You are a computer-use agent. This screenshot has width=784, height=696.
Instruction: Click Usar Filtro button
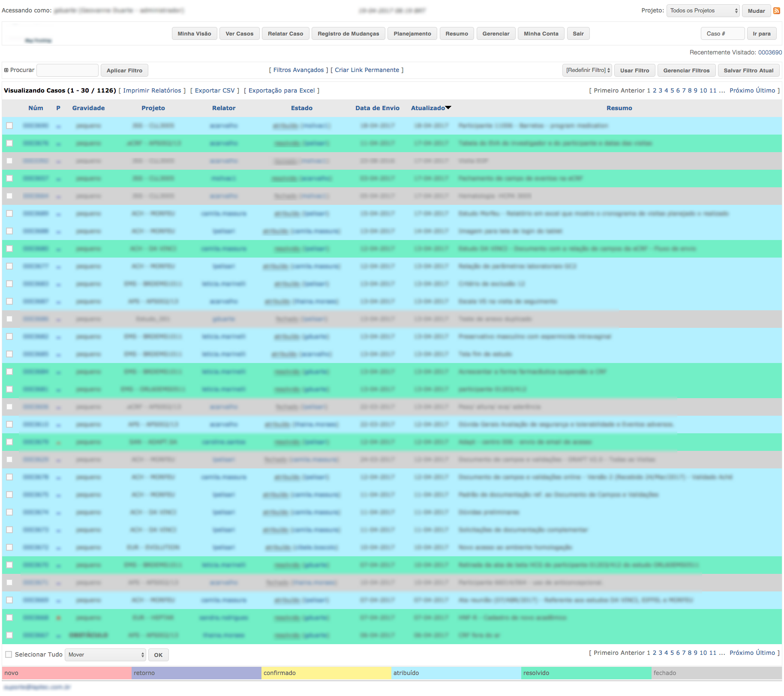[x=634, y=70]
